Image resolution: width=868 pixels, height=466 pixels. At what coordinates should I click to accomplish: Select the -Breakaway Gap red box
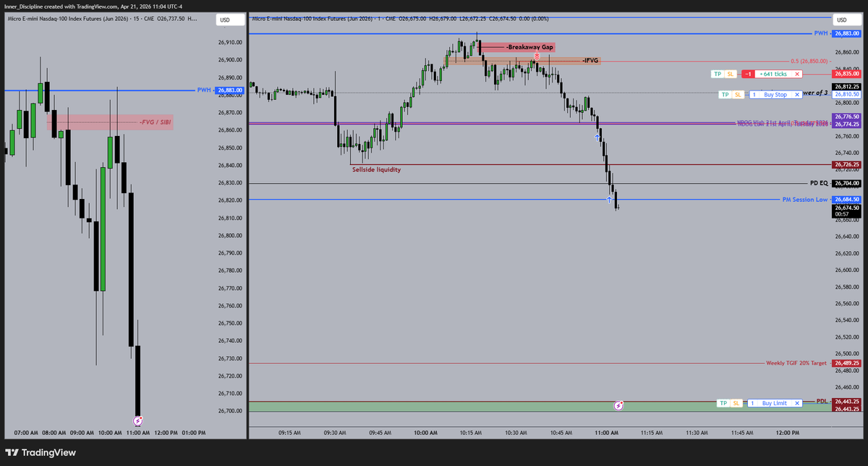coord(517,46)
